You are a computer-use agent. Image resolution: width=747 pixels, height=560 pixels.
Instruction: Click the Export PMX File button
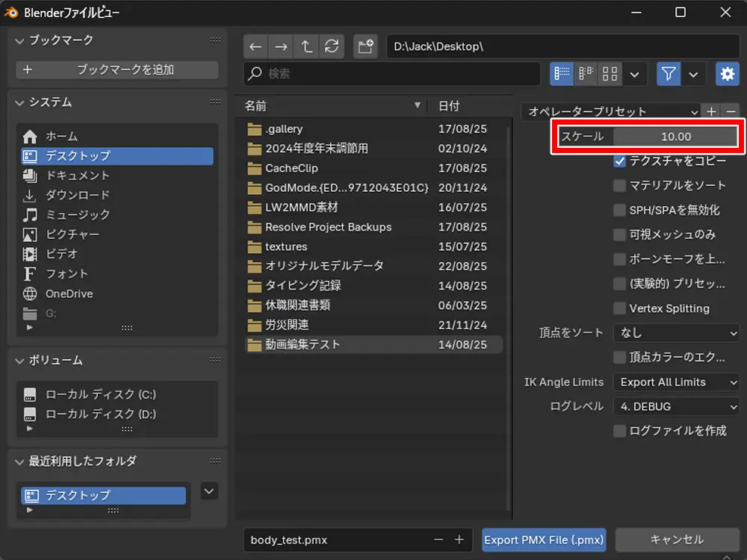click(x=544, y=539)
